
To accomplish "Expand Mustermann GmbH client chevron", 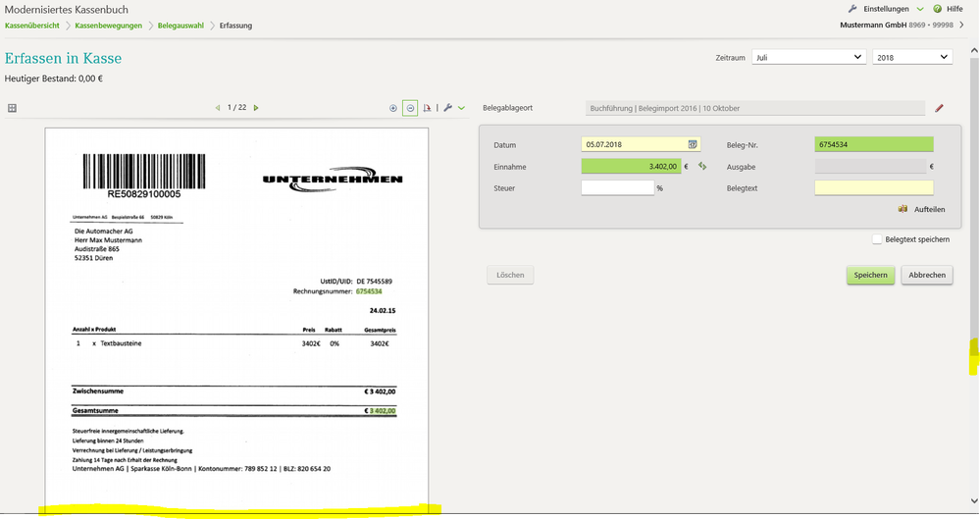I will pos(961,25).
